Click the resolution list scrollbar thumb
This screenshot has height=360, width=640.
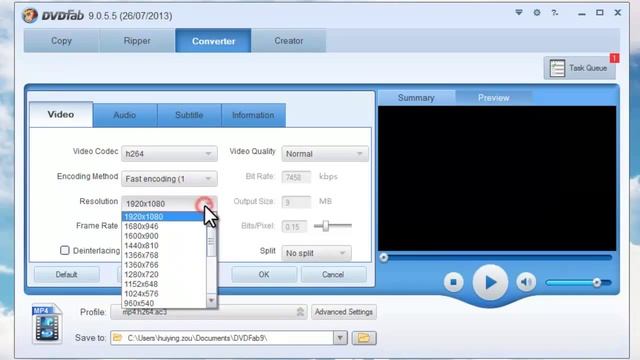(211, 241)
